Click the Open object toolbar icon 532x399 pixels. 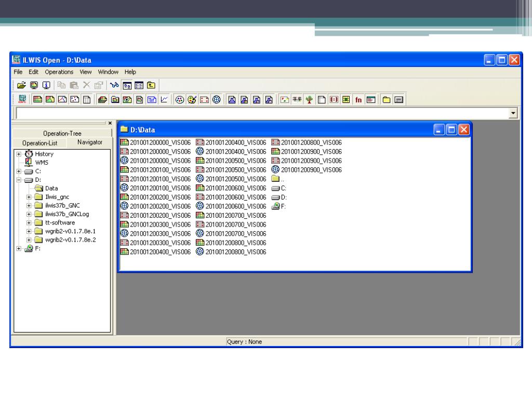point(21,85)
